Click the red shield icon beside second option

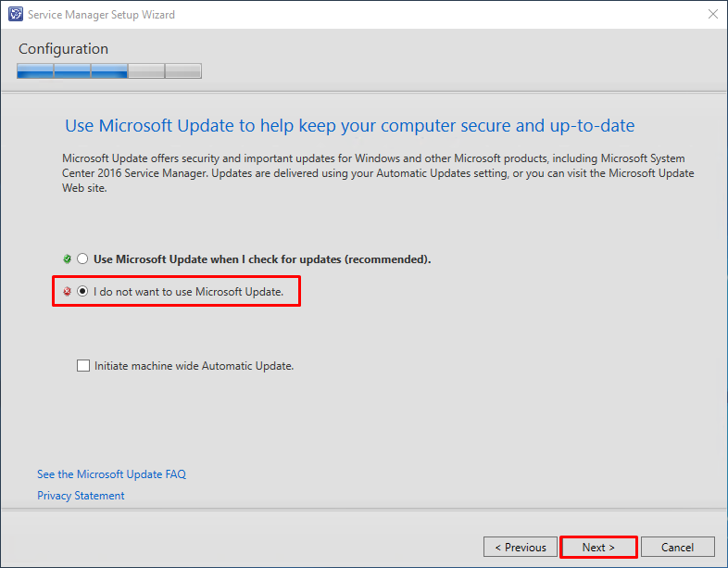click(68, 291)
